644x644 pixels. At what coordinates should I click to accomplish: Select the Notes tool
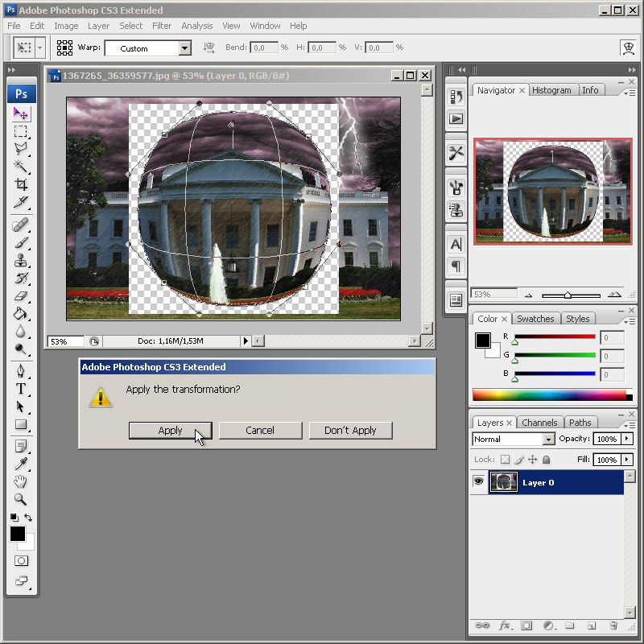(x=21, y=446)
